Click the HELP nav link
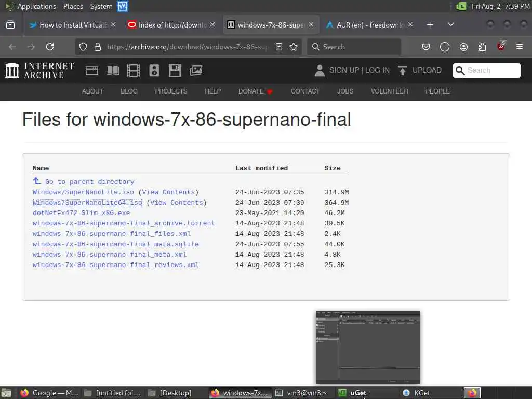 tap(212, 91)
